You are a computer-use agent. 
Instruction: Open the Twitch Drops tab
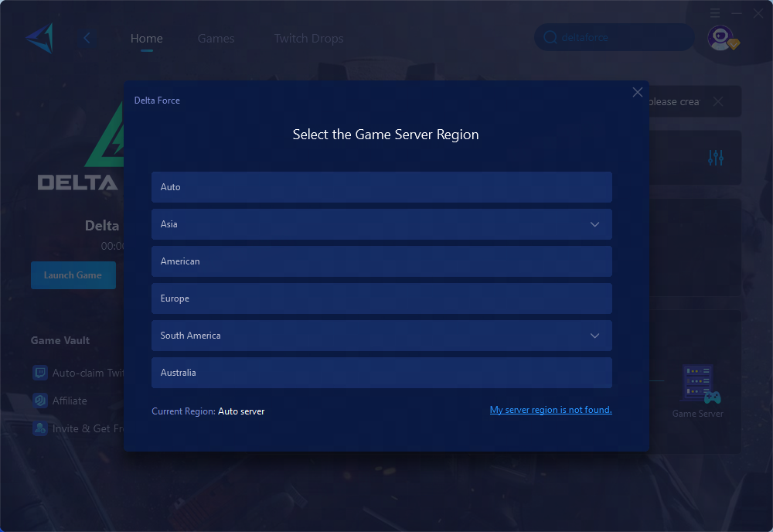click(308, 38)
